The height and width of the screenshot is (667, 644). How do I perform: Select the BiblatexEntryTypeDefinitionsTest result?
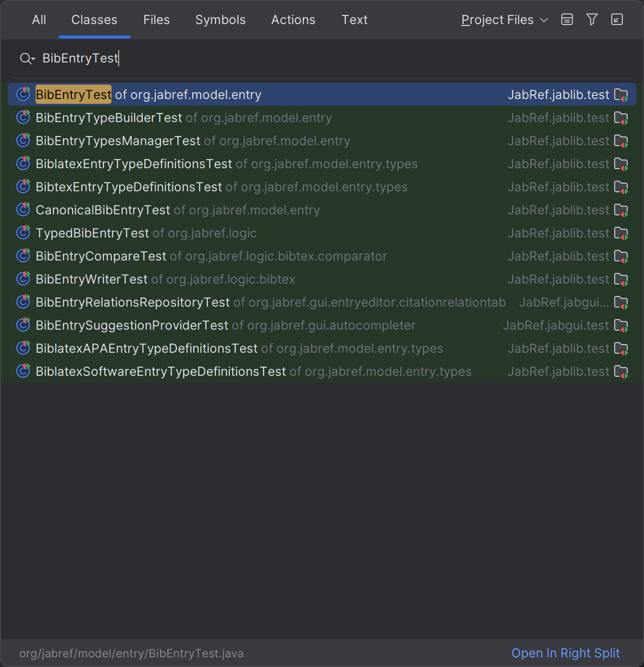pos(322,164)
